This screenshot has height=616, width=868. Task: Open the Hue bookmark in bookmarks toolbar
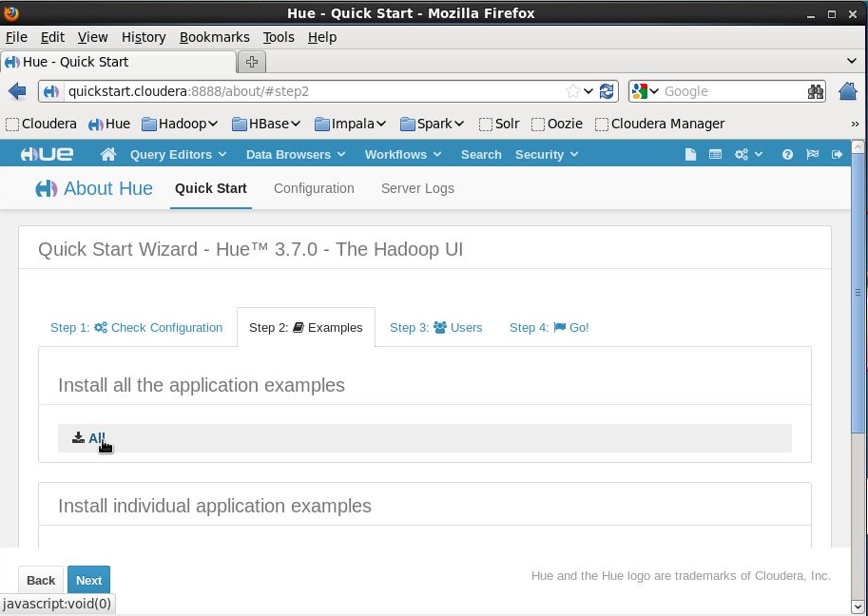(109, 124)
